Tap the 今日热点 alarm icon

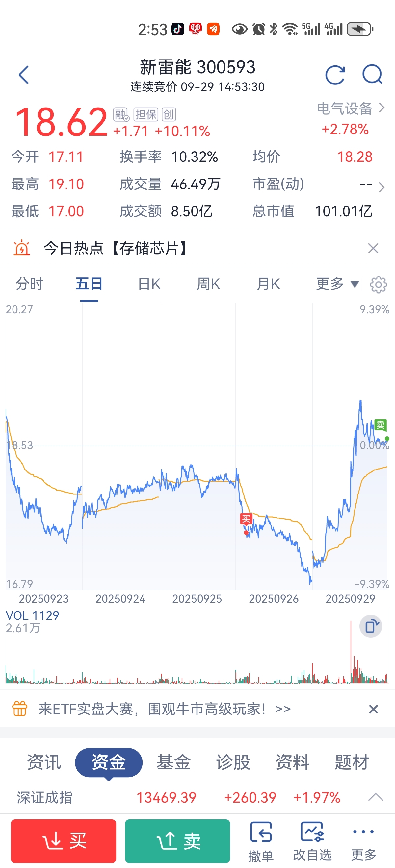pyautogui.click(x=22, y=248)
